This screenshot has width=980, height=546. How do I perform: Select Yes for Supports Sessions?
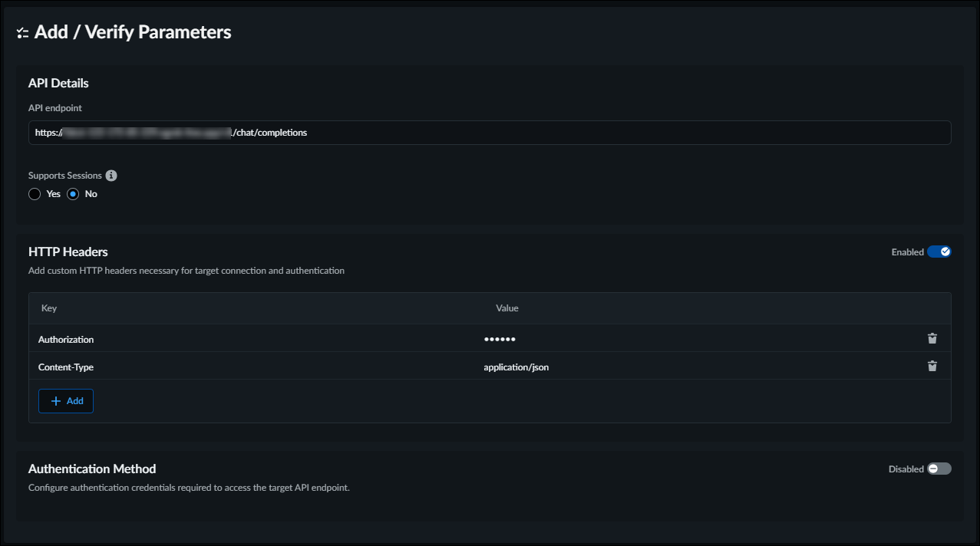pyautogui.click(x=35, y=194)
